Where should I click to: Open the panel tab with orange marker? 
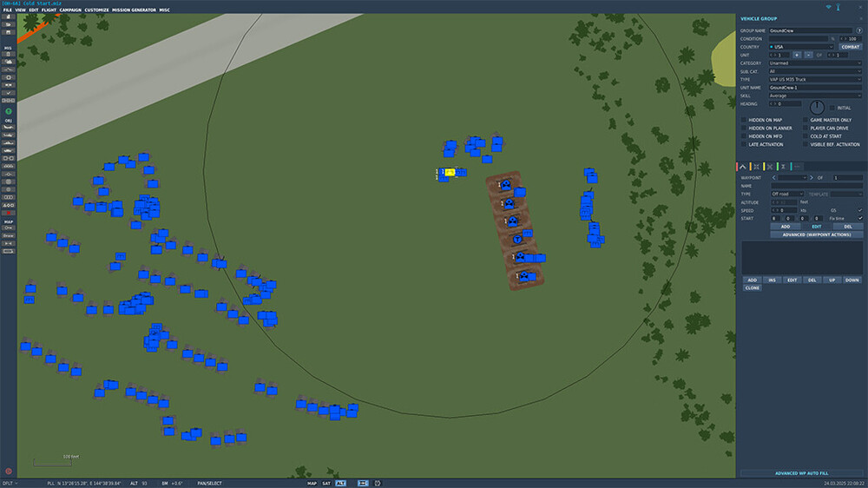(756, 167)
